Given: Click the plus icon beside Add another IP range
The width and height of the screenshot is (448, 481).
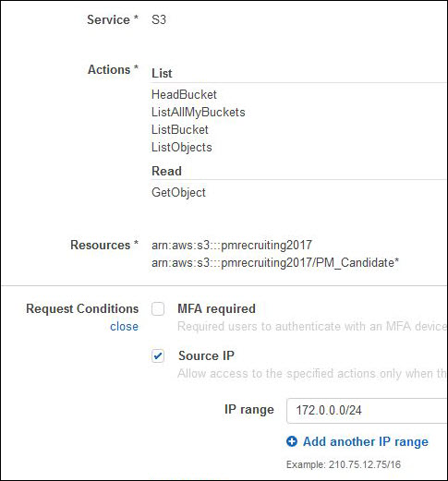Looking at the screenshot, I should 292,441.
